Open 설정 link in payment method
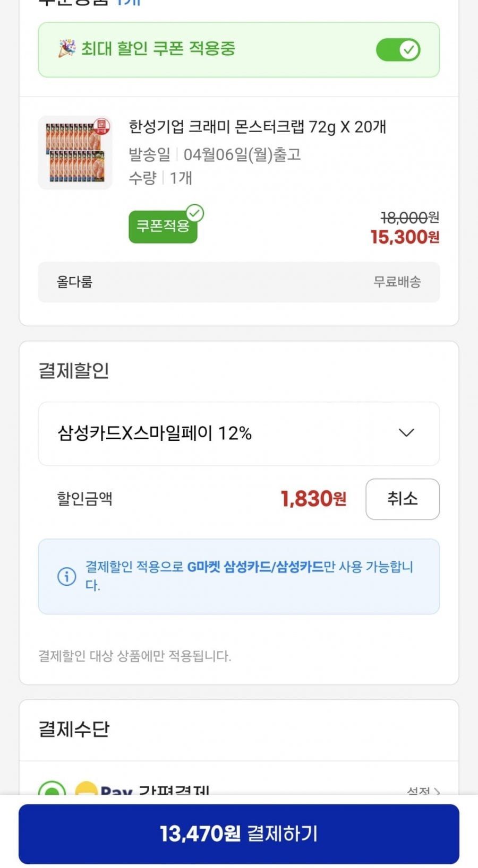 point(423,791)
